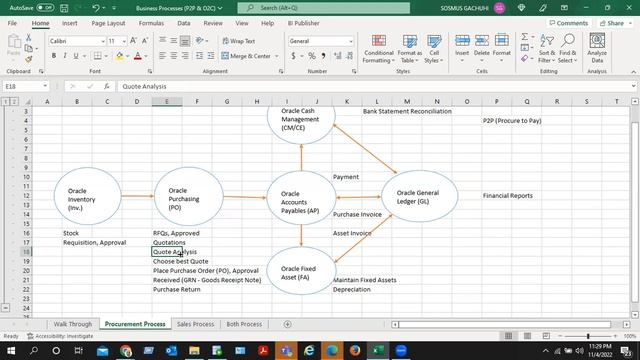Switch to Page Layout view icon
This screenshot has width=640, height=360.
tap(527, 336)
